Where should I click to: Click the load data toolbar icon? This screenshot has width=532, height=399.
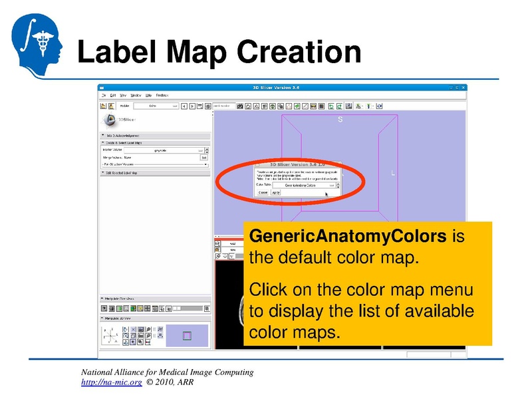click(103, 106)
